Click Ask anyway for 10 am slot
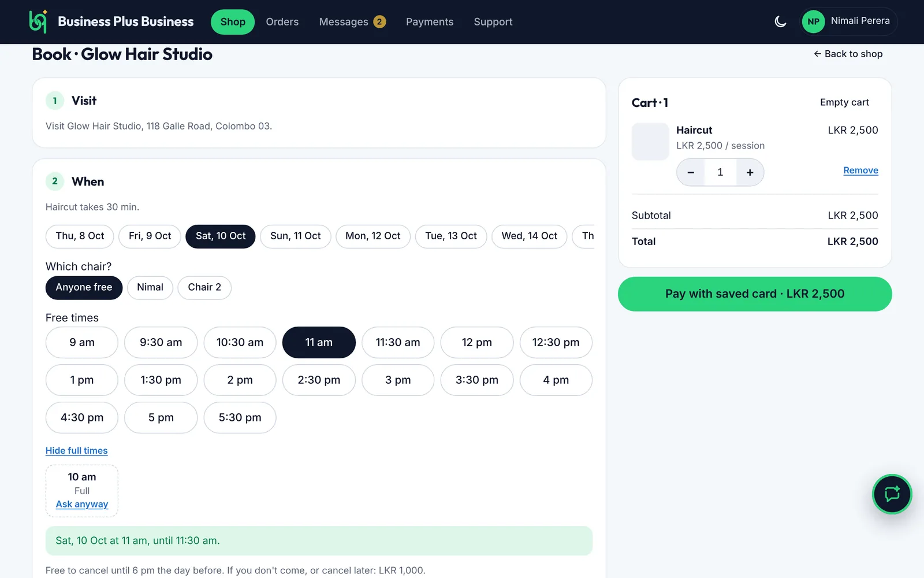 point(82,504)
